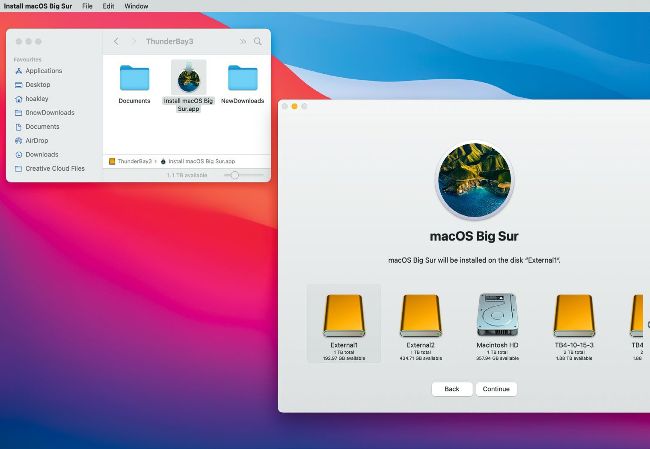
Task: Click the Continue button
Action: tap(496, 389)
